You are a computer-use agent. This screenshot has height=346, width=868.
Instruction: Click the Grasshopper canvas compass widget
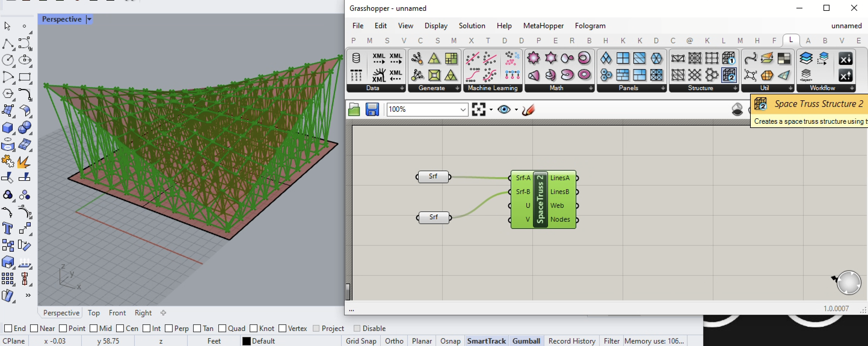[848, 283]
